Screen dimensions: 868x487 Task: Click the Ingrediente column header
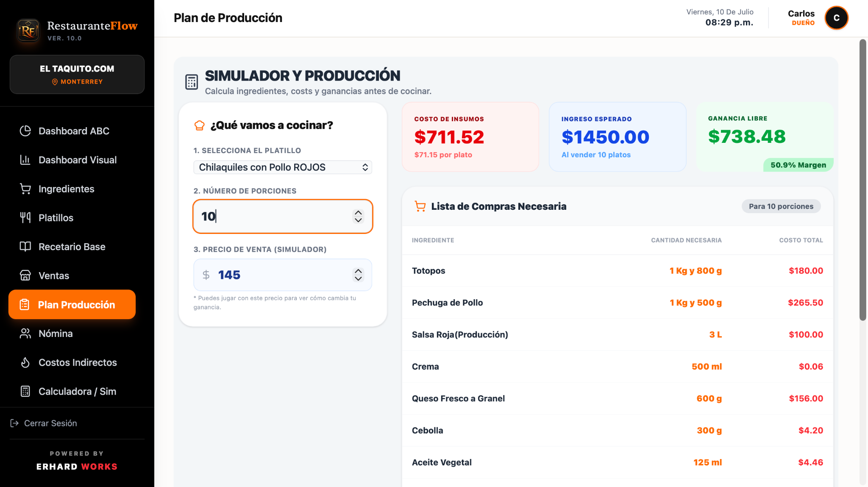pyautogui.click(x=433, y=240)
